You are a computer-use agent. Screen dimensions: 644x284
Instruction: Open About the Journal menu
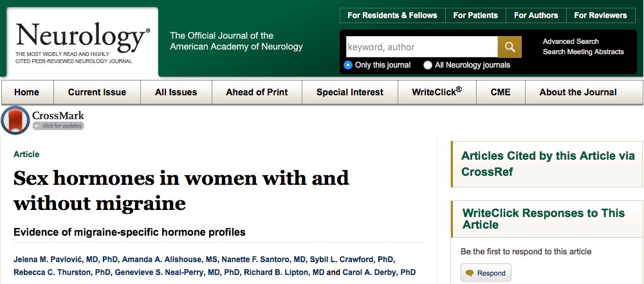[x=578, y=93]
